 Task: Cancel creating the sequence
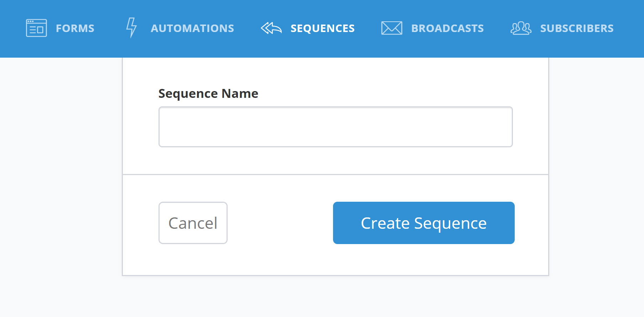pyautogui.click(x=193, y=223)
